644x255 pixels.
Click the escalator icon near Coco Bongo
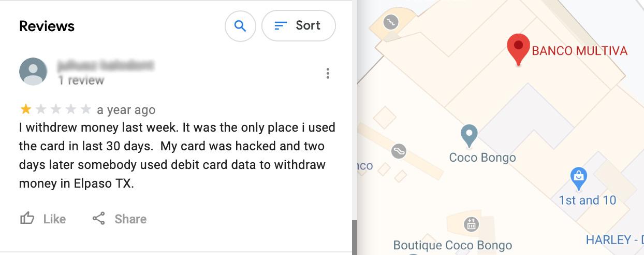point(399,151)
